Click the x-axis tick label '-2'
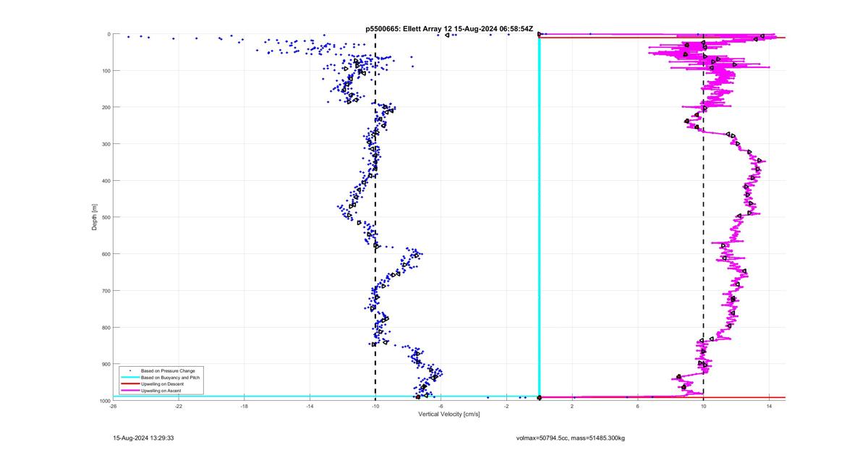Screen dimensions: 868x450 (506, 407)
